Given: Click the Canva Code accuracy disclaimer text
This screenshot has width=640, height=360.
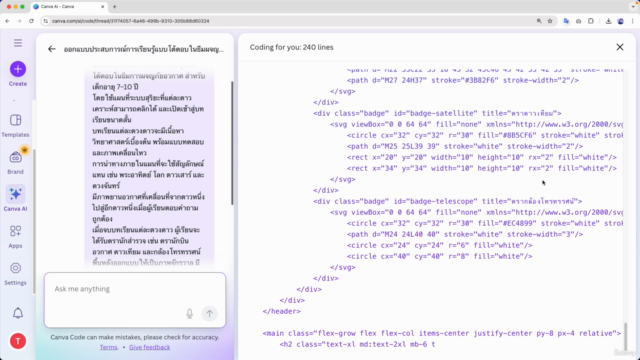Looking at the screenshot, I should tap(135, 337).
